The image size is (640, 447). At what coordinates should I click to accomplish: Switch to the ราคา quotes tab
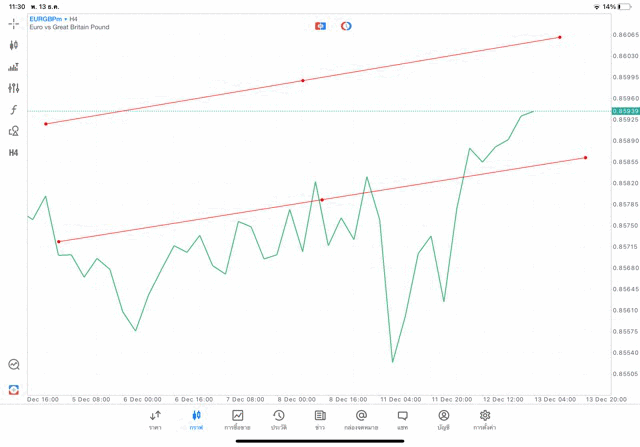click(155, 419)
